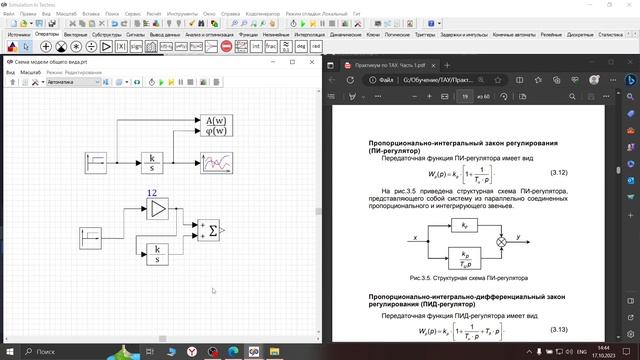Screen dimensions: 640x360
Task: Open the Масштаб menu in schema window
Action: point(31,72)
